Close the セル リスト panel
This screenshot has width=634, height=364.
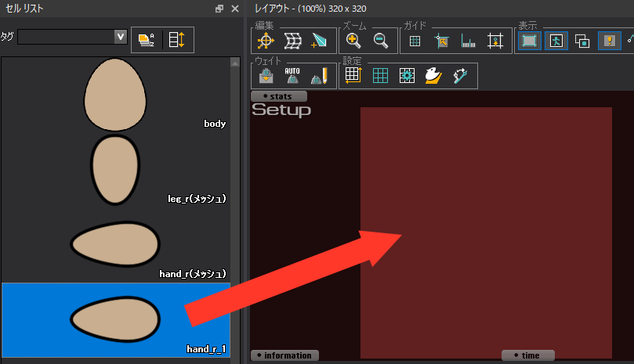pos(235,9)
